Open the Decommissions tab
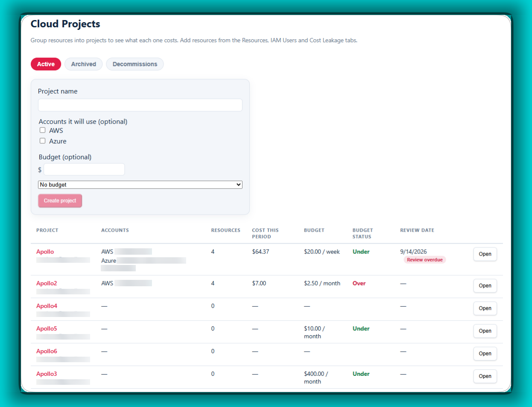Viewport: 532px width, 407px height. [x=135, y=64]
